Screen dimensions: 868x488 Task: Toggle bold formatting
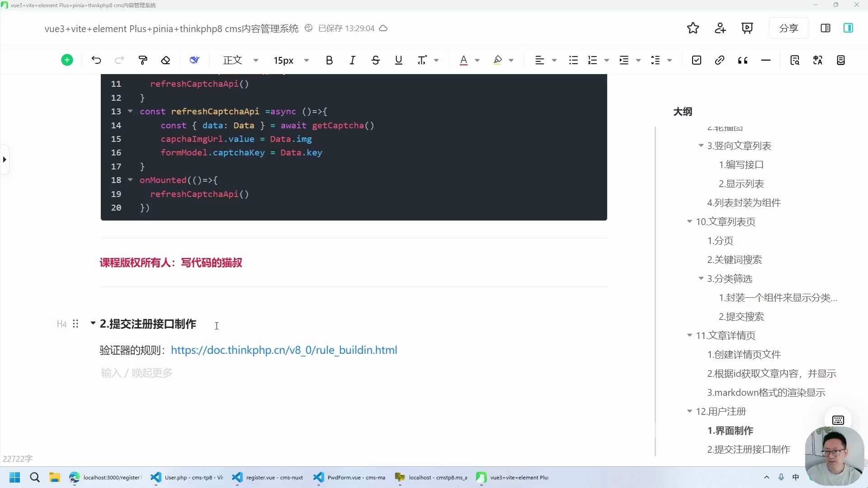(329, 60)
